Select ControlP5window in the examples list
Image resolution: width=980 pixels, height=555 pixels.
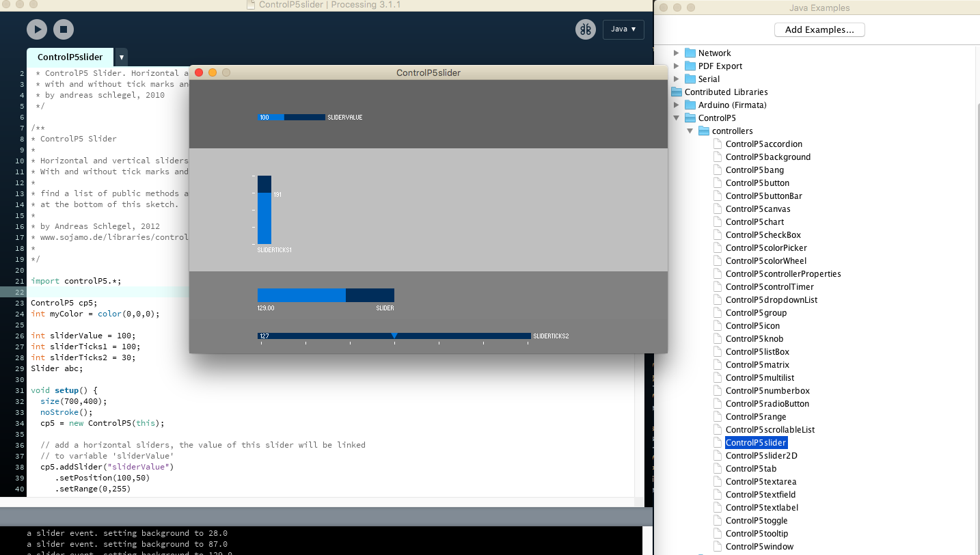tap(760, 546)
